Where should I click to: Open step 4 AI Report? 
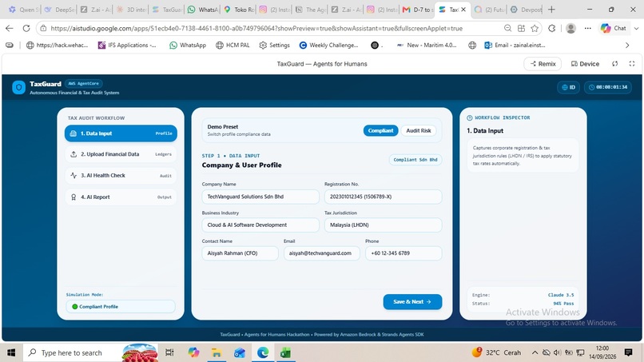coord(121,197)
